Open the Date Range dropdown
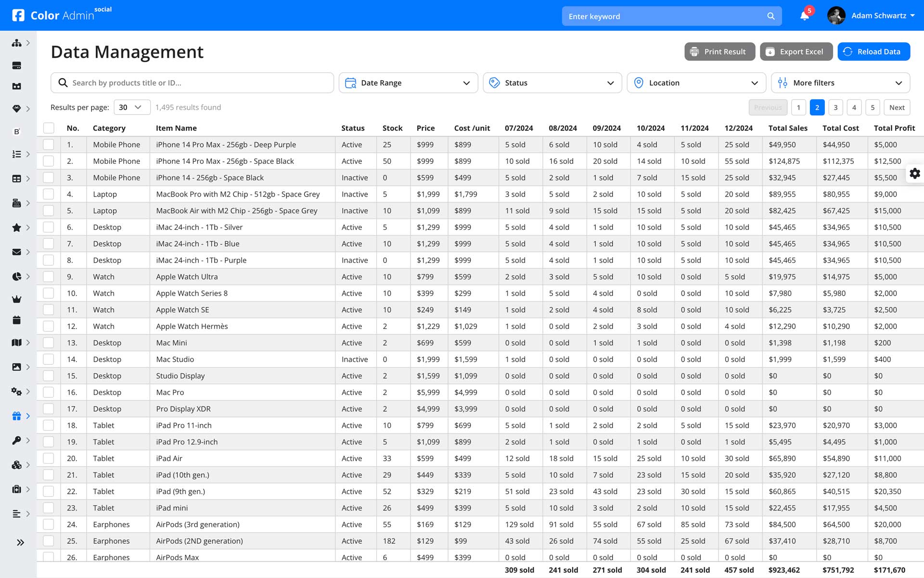 [x=408, y=83]
